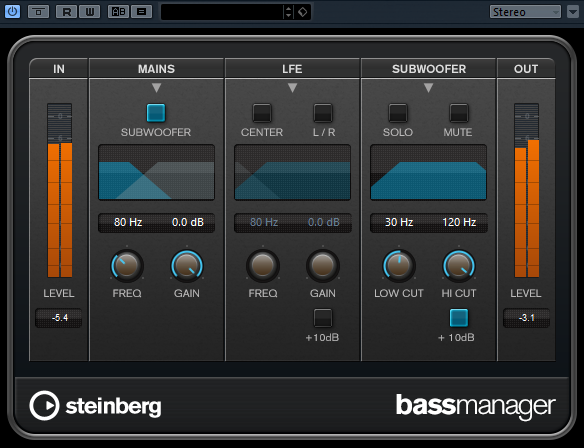Click the LFE section header
This screenshot has height=448, width=584.
[x=292, y=69]
